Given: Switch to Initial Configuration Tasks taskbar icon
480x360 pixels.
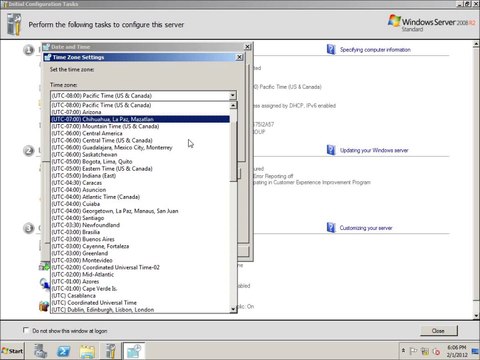Looking at the screenshot, I should click(110, 351).
